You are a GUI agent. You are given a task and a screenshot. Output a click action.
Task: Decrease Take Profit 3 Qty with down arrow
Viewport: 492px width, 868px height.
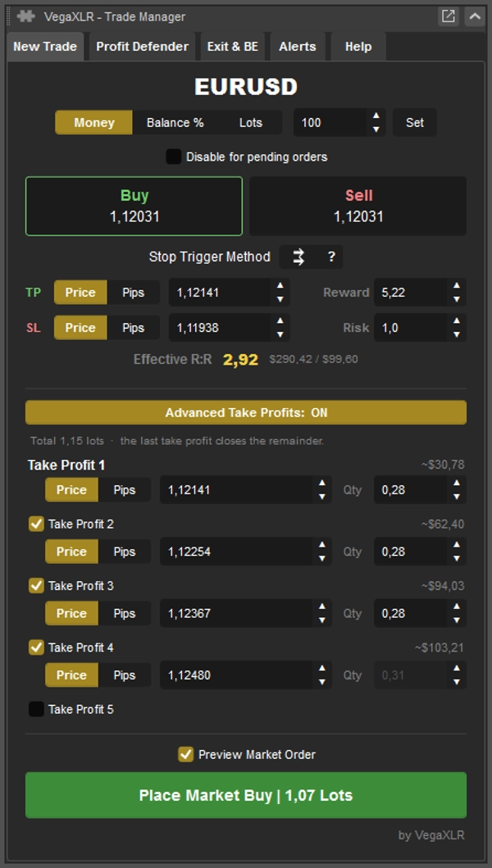(x=457, y=620)
